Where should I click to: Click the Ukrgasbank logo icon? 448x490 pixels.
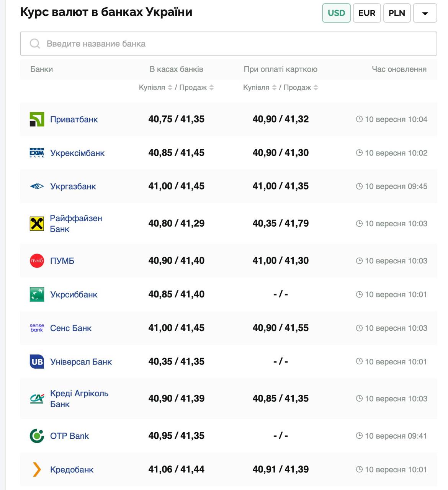coord(37,186)
